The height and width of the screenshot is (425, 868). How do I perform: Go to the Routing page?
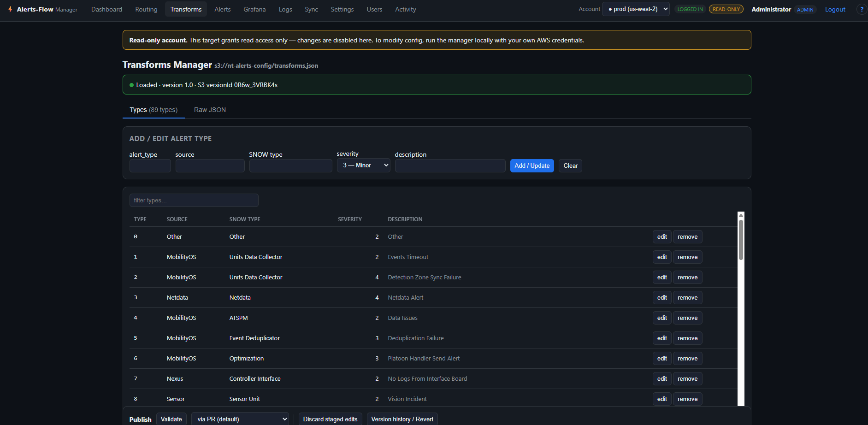coord(146,9)
